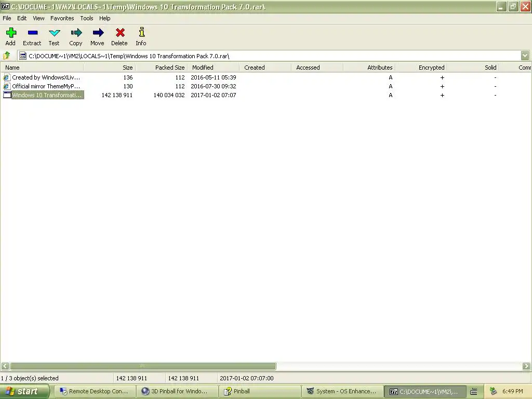Click icon of Official mirror ThemeMyP file
This screenshot has height=399, width=532.
[6, 86]
